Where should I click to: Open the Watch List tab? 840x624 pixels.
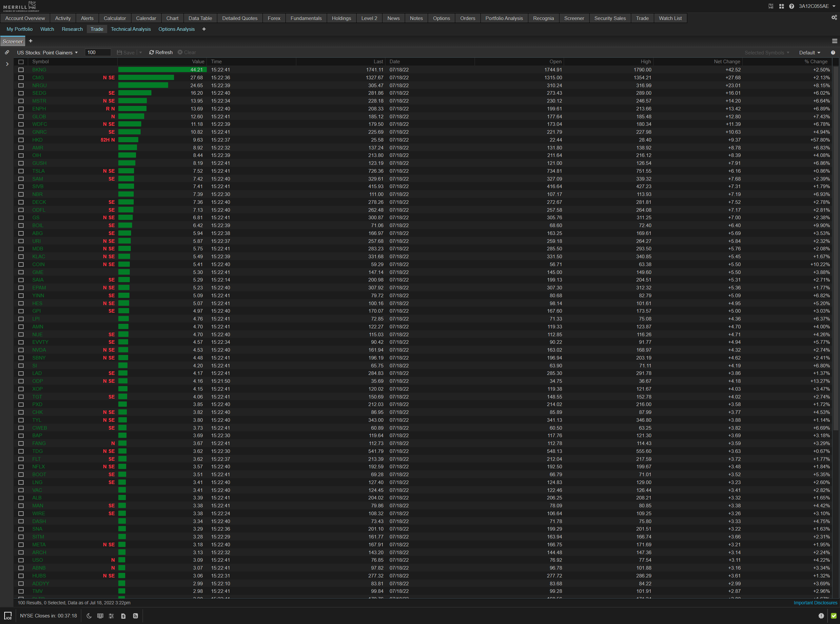[x=670, y=18]
